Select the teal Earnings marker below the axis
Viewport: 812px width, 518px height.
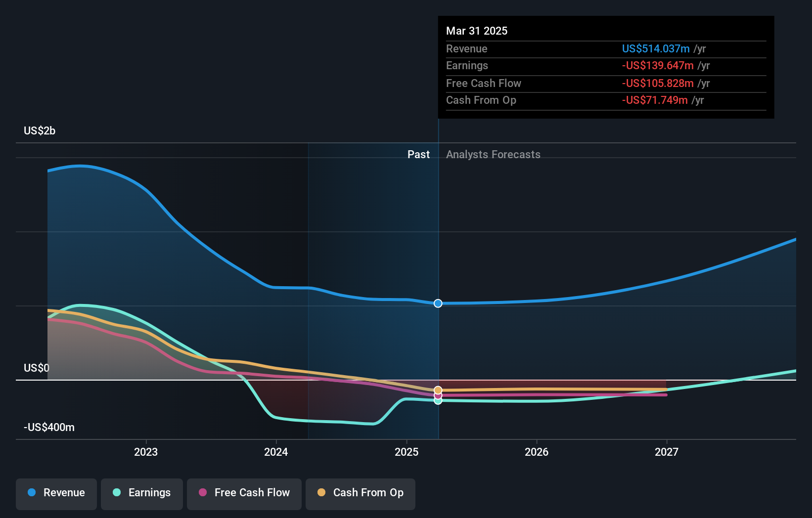(437, 401)
